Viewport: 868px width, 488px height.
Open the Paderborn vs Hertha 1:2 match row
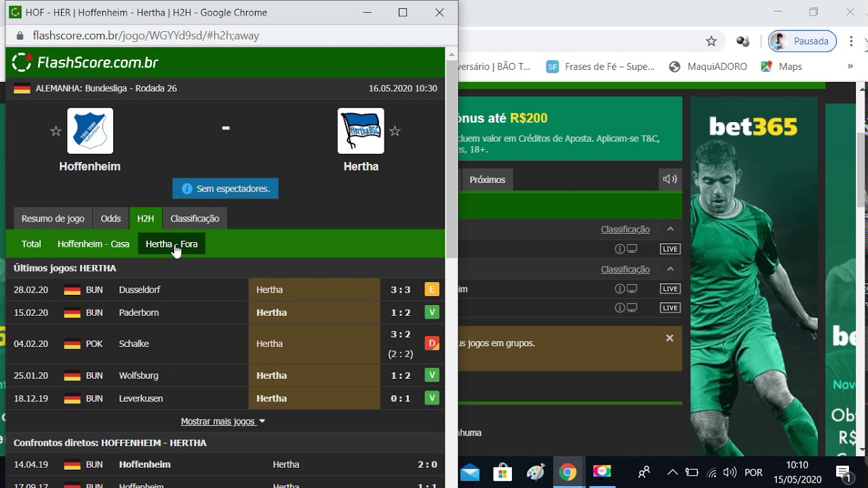(x=225, y=312)
